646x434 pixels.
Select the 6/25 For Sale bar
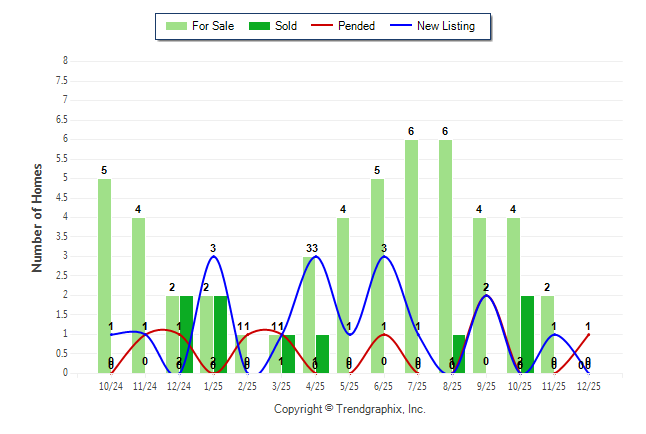click(377, 275)
